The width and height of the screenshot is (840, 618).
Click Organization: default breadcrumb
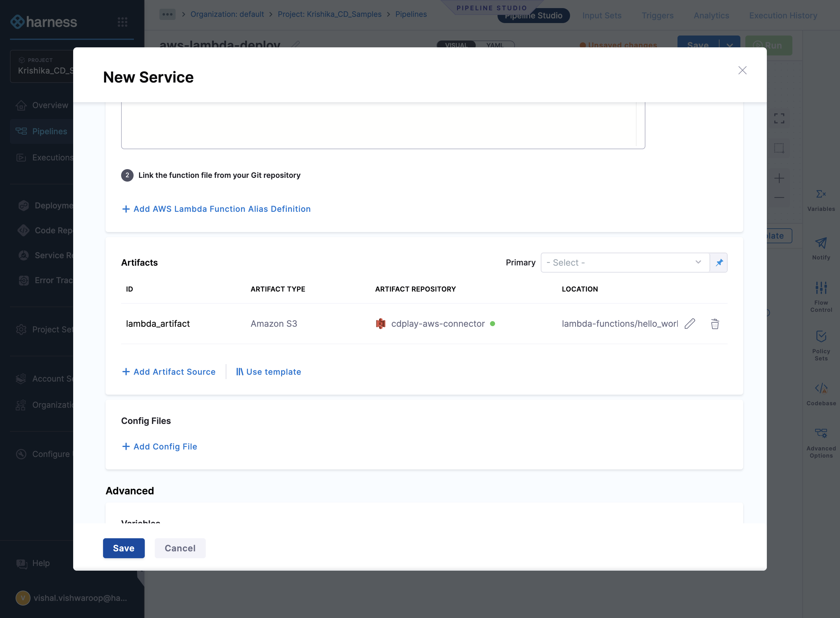pyautogui.click(x=227, y=14)
